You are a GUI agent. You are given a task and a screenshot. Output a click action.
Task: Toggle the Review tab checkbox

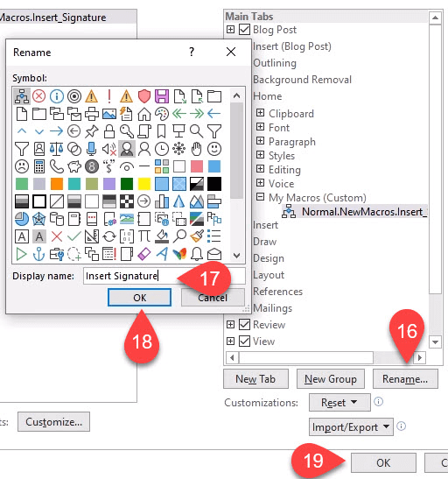[x=244, y=324]
